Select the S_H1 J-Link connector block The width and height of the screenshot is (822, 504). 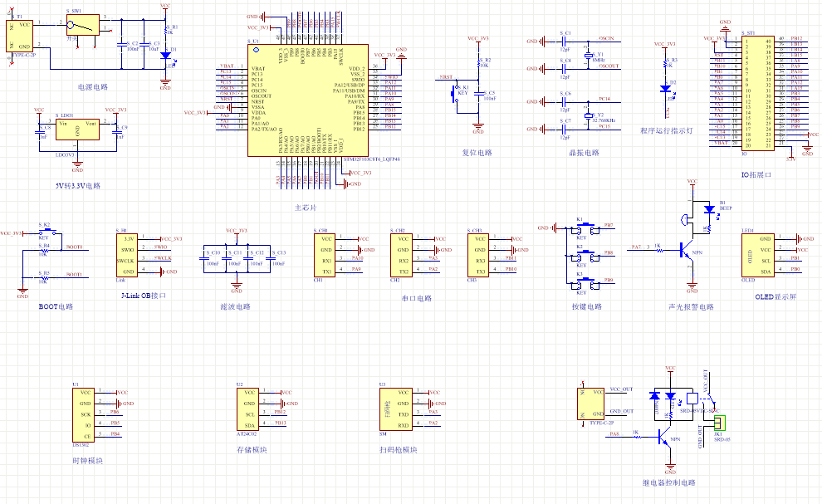[x=129, y=256]
